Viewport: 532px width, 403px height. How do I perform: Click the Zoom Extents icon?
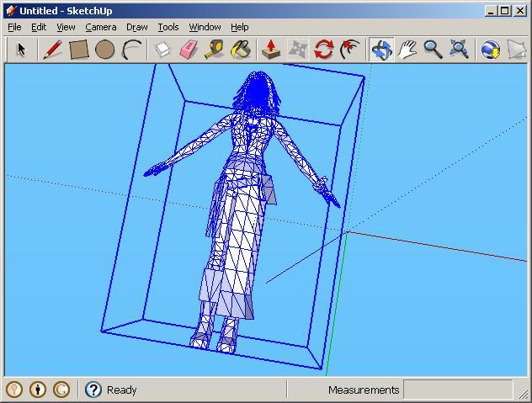pyautogui.click(x=459, y=50)
